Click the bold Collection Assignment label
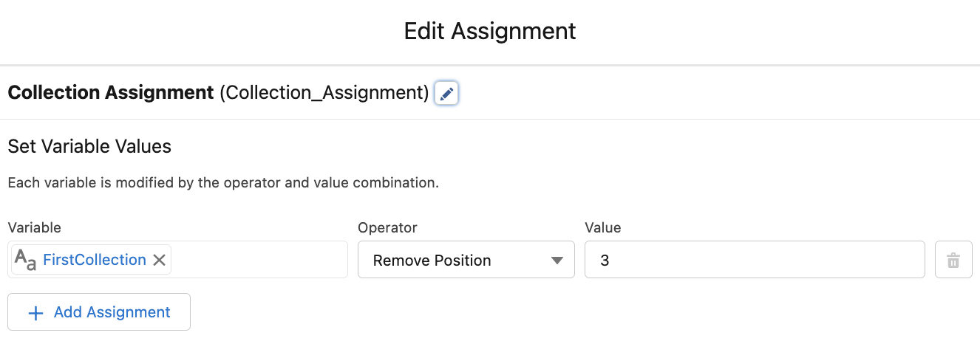This screenshot has height=341, width=980. pyautogui.click(x=110, y=93)
